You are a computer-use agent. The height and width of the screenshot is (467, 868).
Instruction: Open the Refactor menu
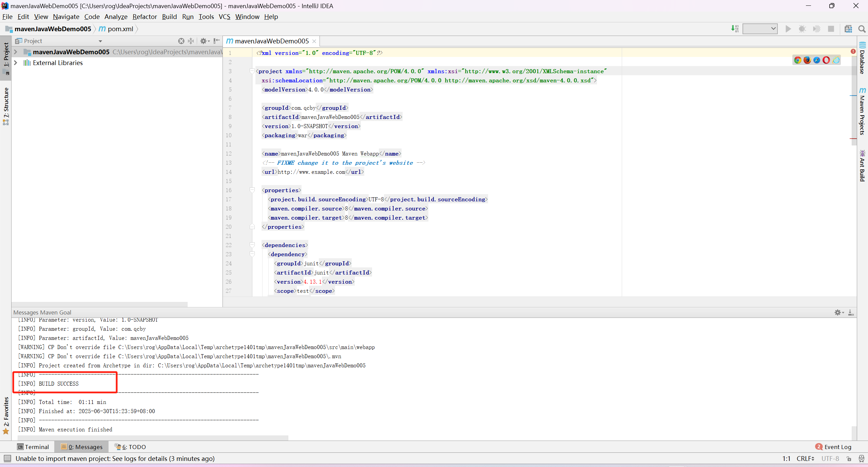point(144,17)
